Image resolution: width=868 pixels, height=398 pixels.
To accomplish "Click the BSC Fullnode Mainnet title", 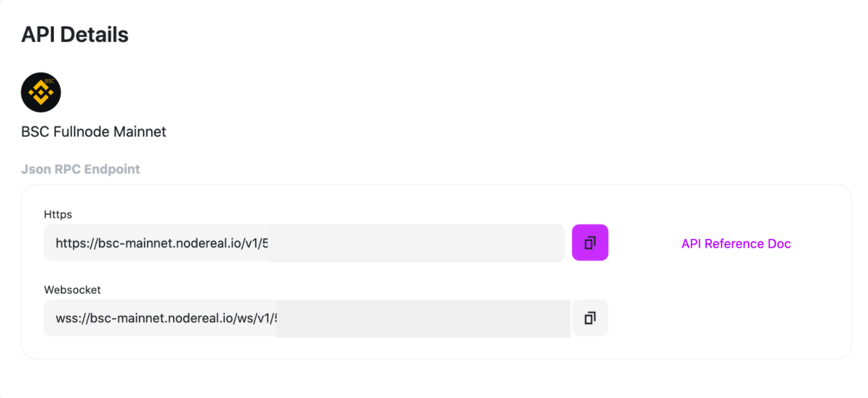I will click(x=94, y=132).
